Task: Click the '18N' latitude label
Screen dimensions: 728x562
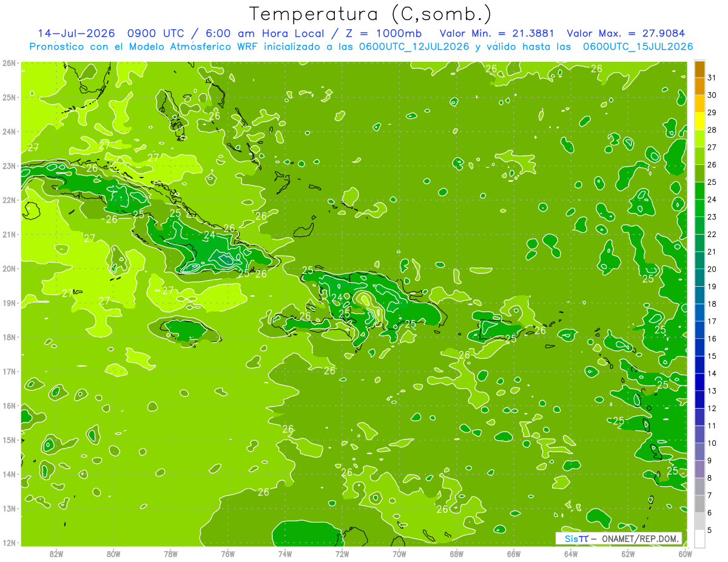Action: click(8, 337)
